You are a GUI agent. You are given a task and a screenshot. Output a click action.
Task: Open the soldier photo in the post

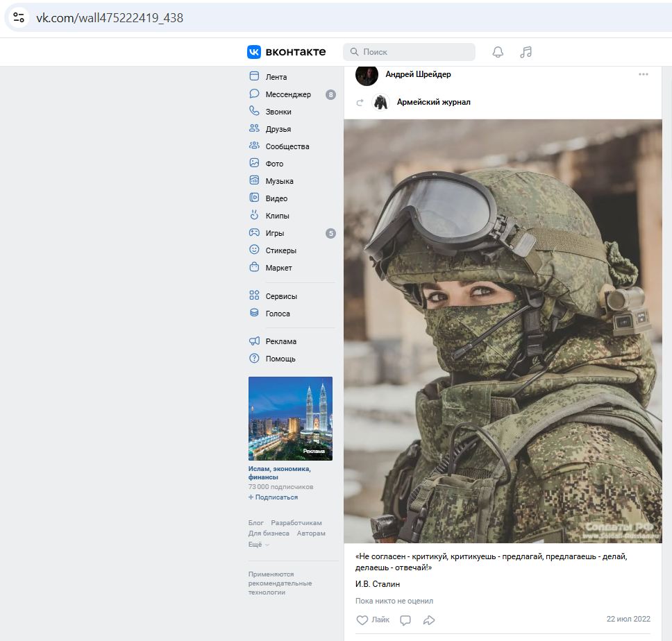point(503,331)
